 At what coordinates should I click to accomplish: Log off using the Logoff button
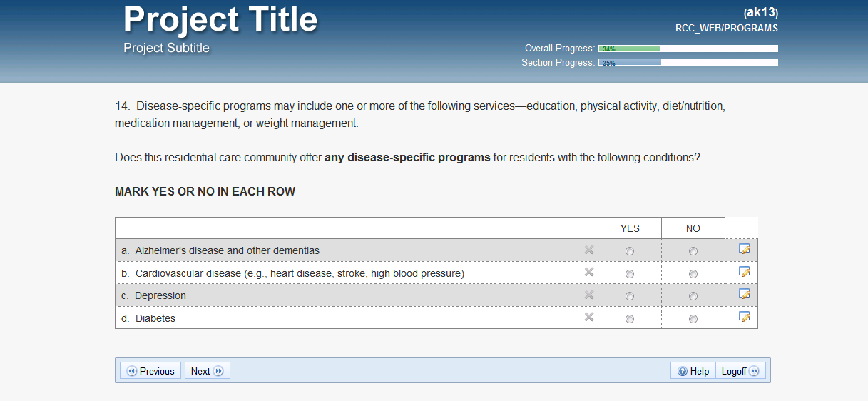tap(739, 371)
